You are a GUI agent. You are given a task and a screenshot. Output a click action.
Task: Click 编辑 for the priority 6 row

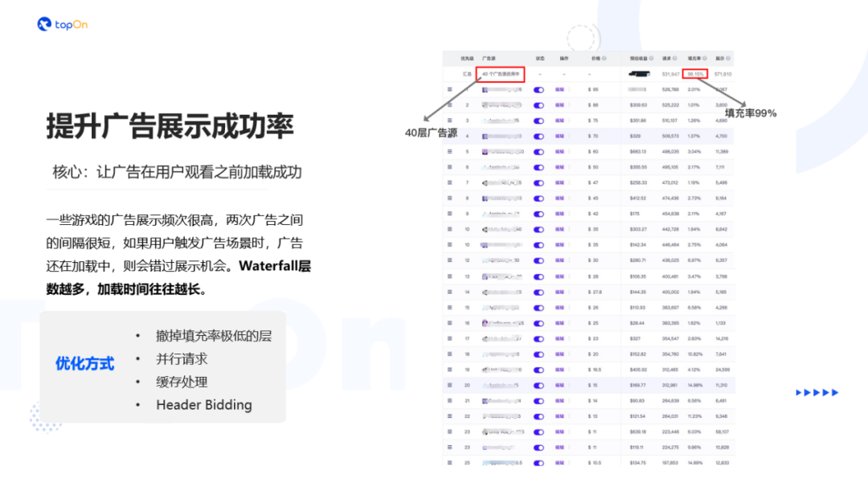[x=559, y=167]
